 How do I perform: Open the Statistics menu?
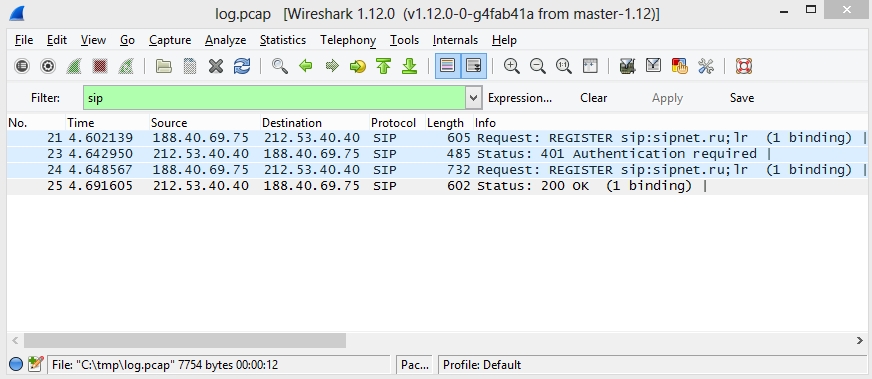[x=283, y=40]
